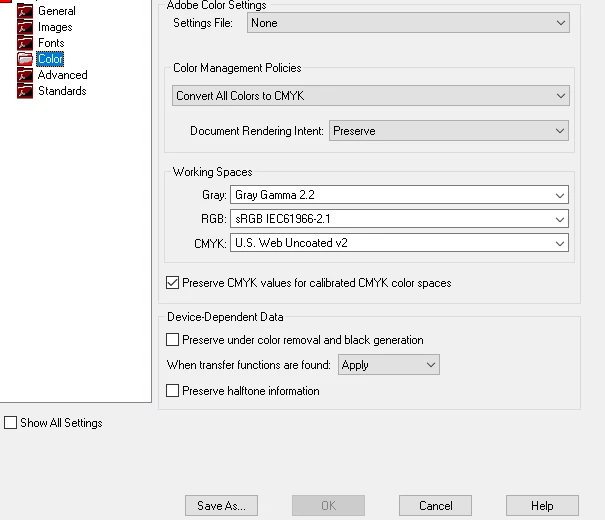Open the Document Rendering Intent dropdown
605x520 pixels.
(x=449, y=131)
